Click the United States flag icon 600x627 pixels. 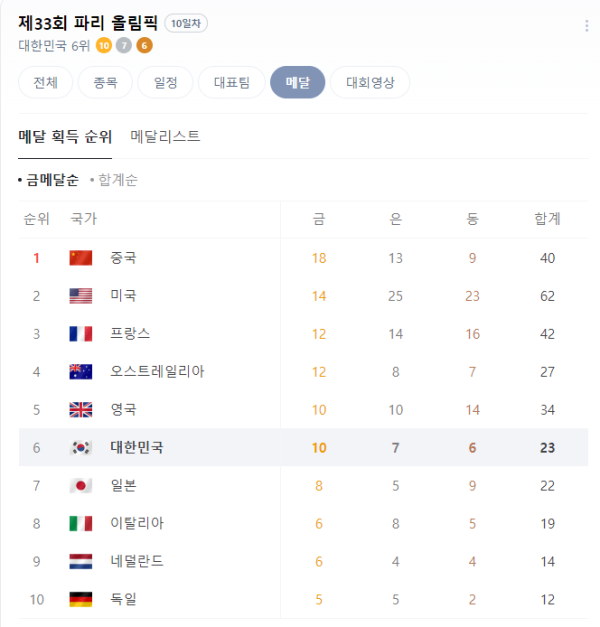point(81,296)
